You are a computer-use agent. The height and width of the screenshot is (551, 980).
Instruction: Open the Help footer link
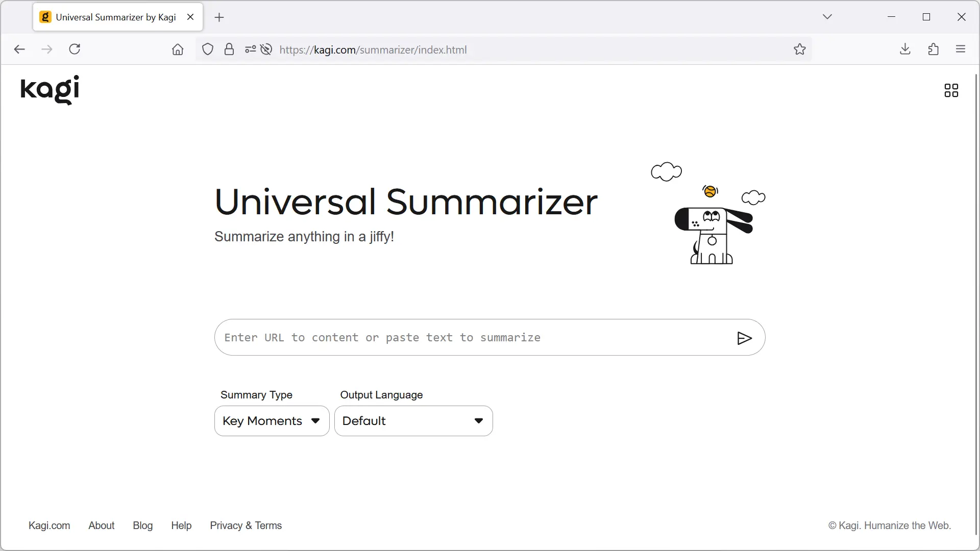[x=181, y=525]
